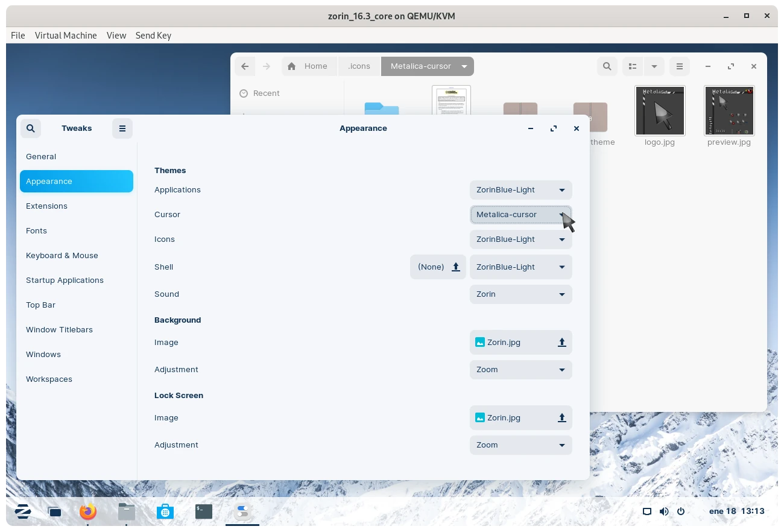Image resolution: width=784 pixels, height=532 pixels.
Task: Open the Terminal from the taskbar
Action: click(x=204, y=512)
